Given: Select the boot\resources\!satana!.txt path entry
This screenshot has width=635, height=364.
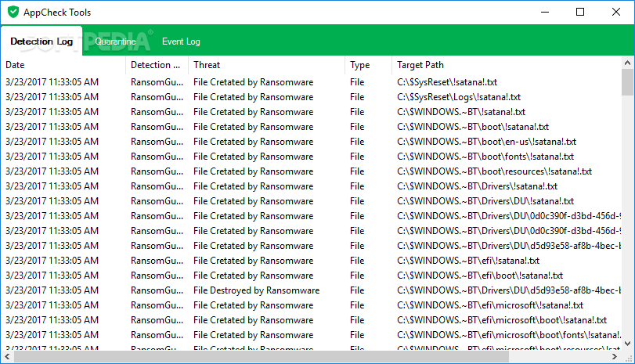Looking at the screenshot, I should [495, 171].
